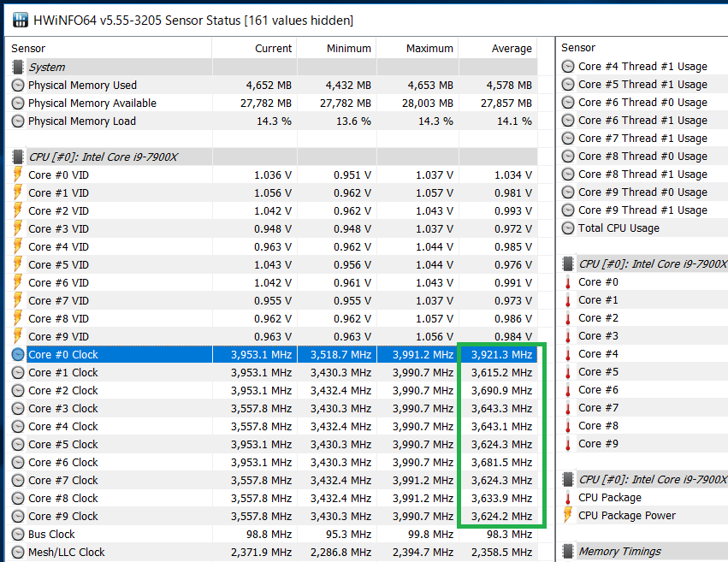Click the clock icon beside Physical Memory Used
Image resolution: width=728 pixels, height=562 pixels.
pos(18,86)
